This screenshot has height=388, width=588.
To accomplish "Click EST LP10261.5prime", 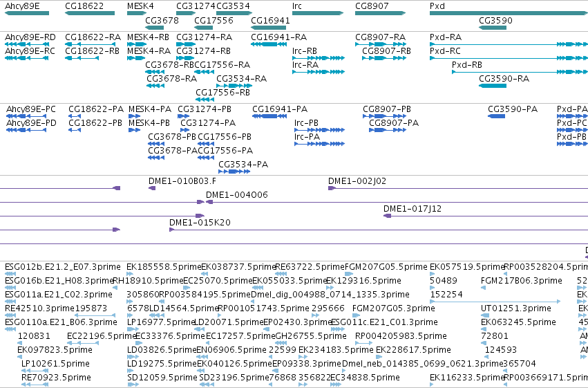I will 55,364.
